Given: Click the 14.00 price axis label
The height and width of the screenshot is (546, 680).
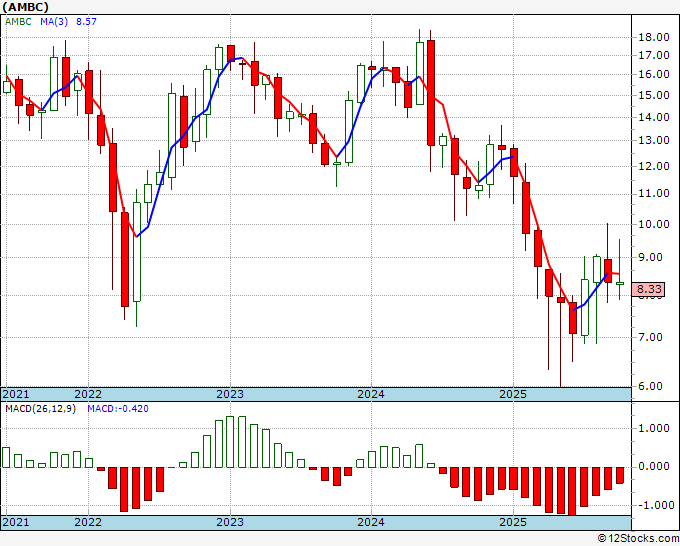Looking at the screenshot, I should (654, 117).
